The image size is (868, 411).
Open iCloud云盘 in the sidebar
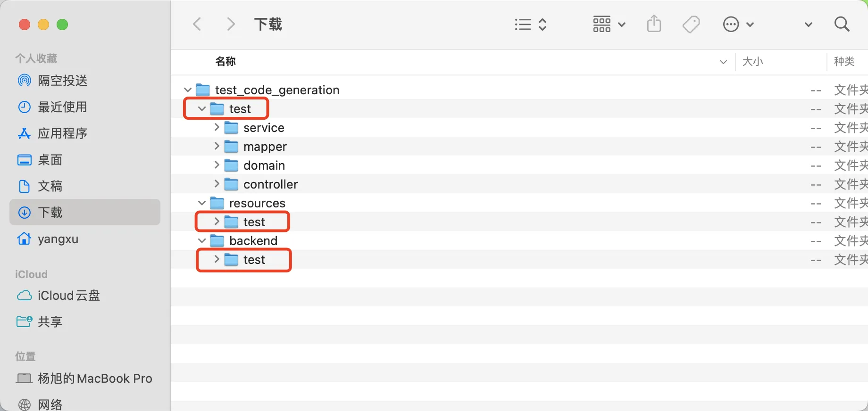coord(85,296)
